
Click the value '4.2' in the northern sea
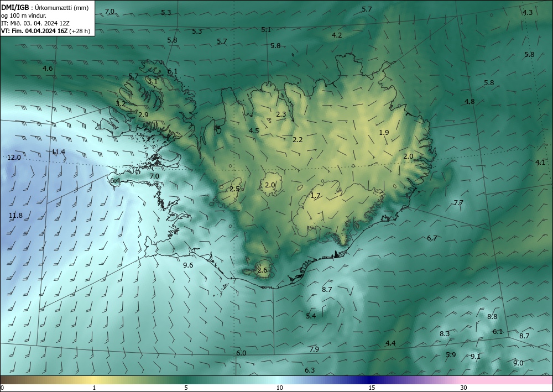tap(337, 35)
